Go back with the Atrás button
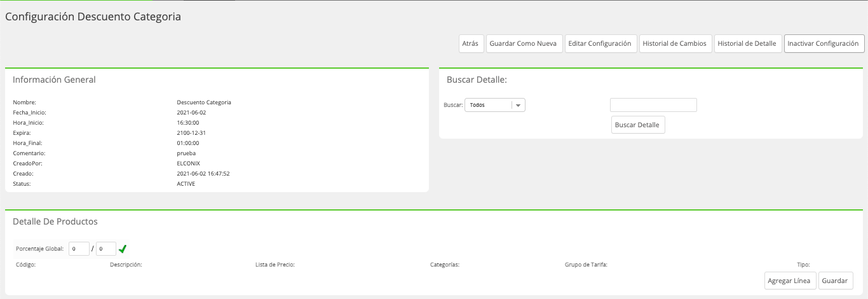The height and width of the screenshot is (299, 868). 470,43
